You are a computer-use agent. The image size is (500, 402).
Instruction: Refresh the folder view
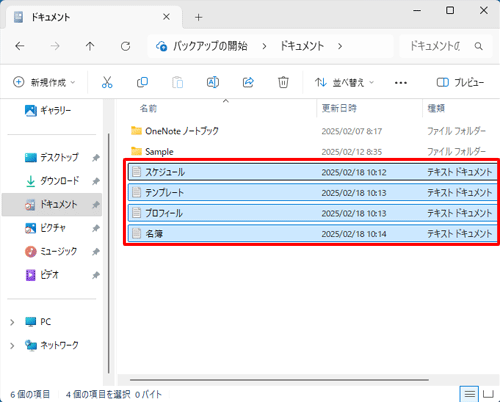tap(125, 46)
